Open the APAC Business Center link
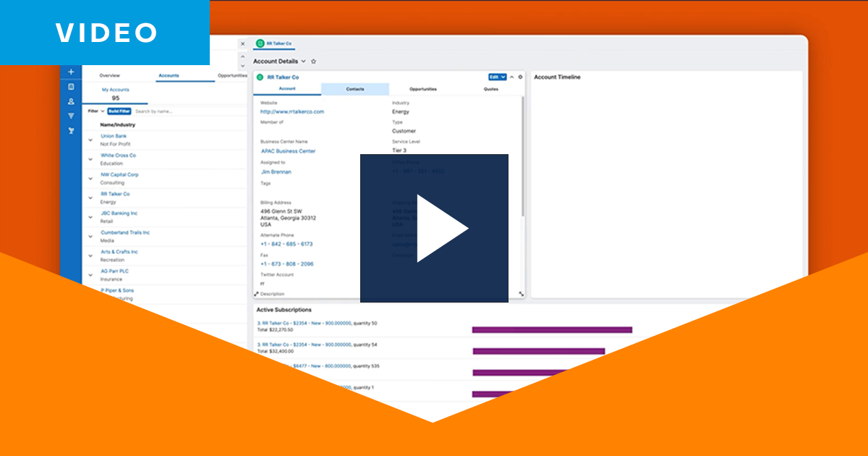The width and height of the screenshot is (868, 456). point(288,151)
